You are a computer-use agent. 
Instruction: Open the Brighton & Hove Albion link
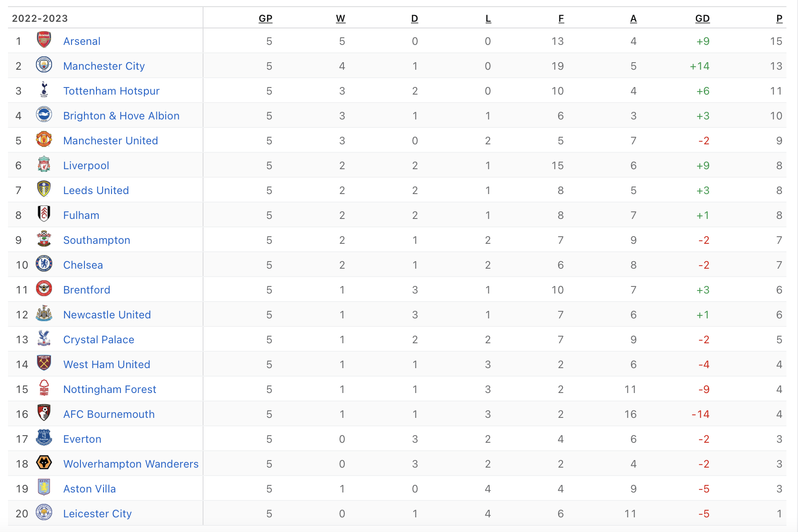coord(121,116)
